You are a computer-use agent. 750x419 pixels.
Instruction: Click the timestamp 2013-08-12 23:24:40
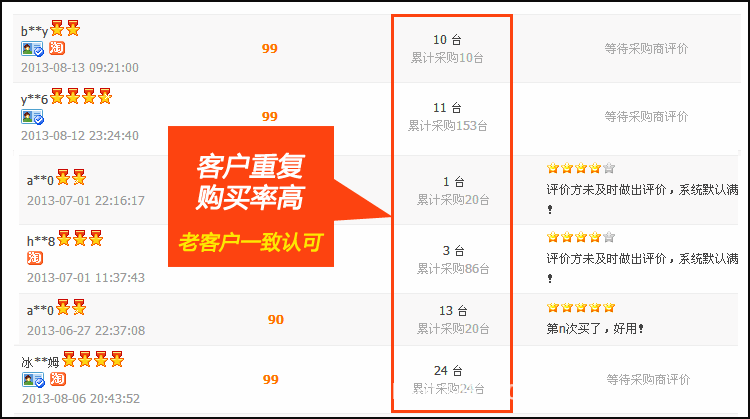click(80, 136)
